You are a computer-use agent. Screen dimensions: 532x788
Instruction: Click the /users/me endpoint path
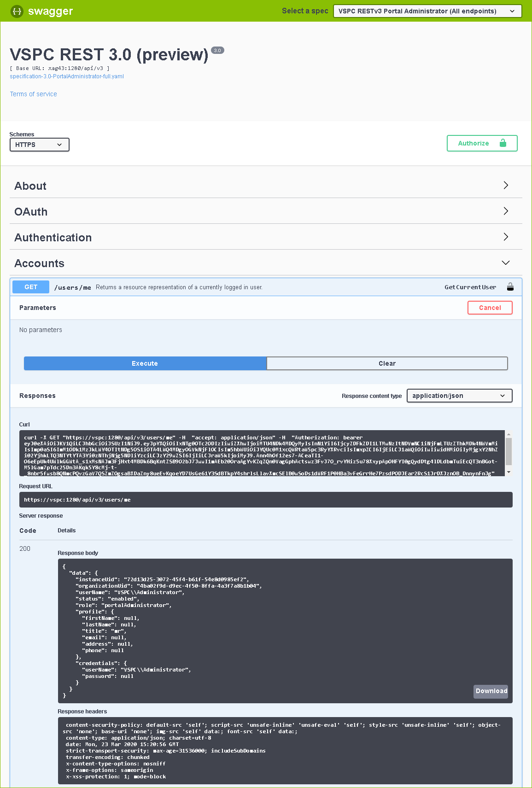[x=72, y=287]
